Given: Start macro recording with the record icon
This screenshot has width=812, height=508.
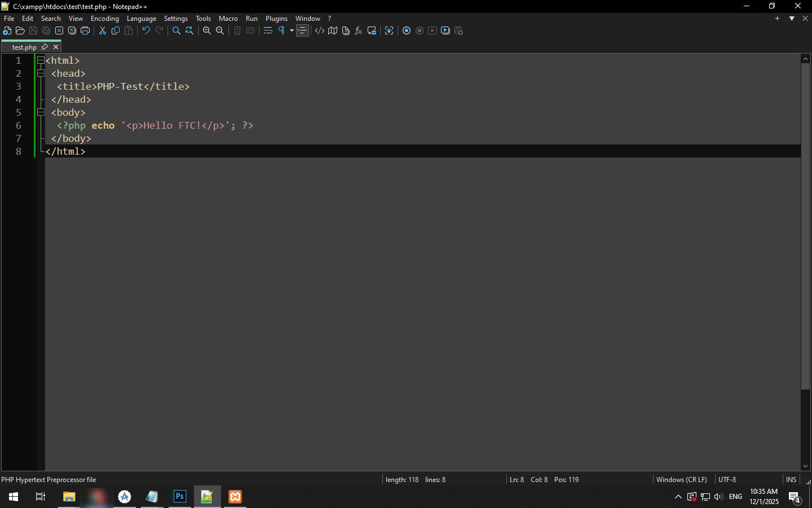Looking at the screenshot, I should click(407, 31).
